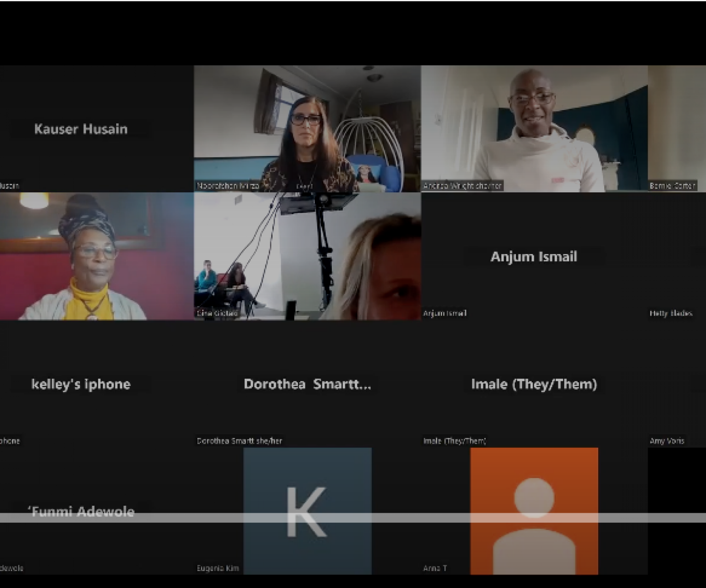Open the Gina Giotaki video tile
The width and height of the screenshot is (706, 588).
tap(307, 256)
